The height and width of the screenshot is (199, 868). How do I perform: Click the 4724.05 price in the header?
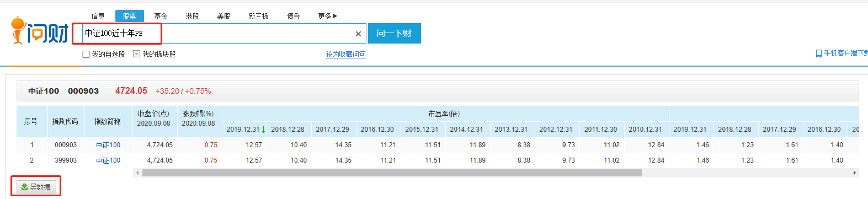[131, 91]
